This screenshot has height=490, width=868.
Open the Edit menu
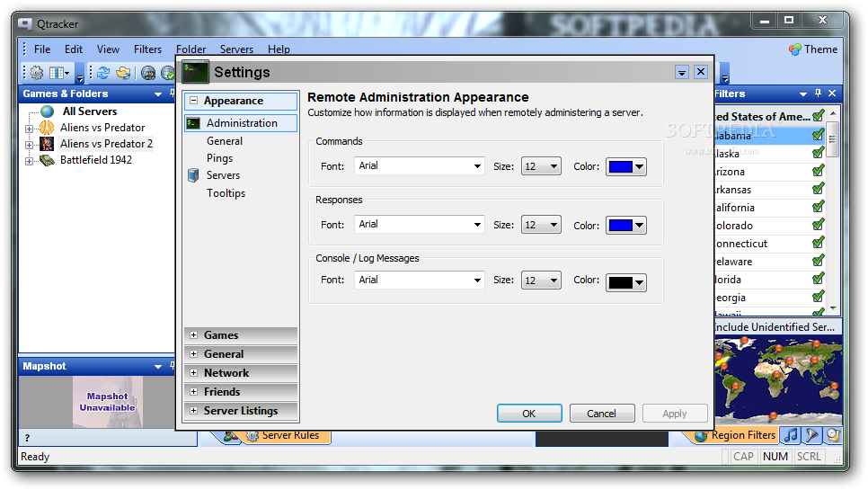coord(73,49)
